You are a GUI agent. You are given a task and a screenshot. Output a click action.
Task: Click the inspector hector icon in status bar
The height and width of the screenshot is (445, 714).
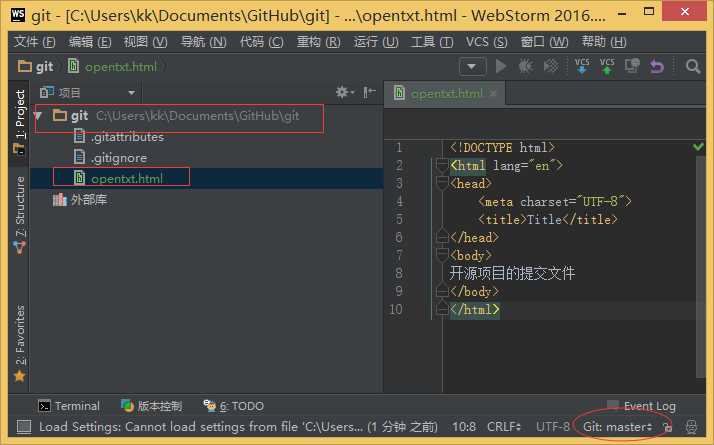[x=691, y=427]
